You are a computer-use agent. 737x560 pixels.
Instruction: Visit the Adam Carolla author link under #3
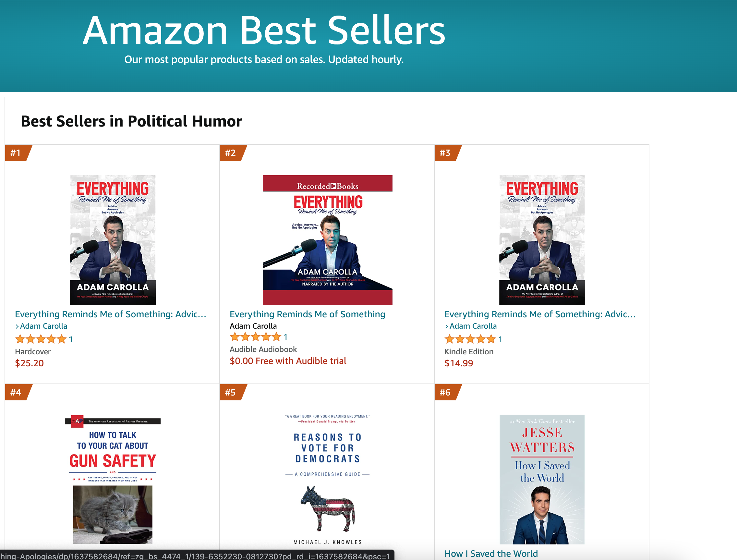473,326
